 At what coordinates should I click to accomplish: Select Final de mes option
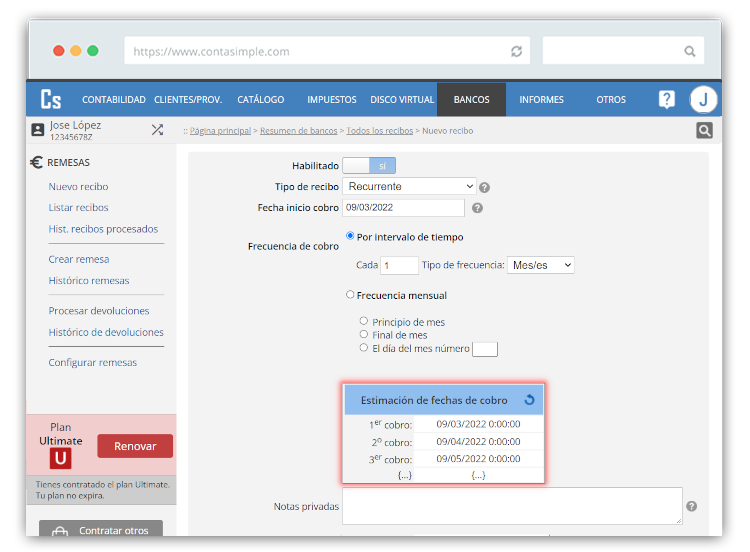pos(364,334)
